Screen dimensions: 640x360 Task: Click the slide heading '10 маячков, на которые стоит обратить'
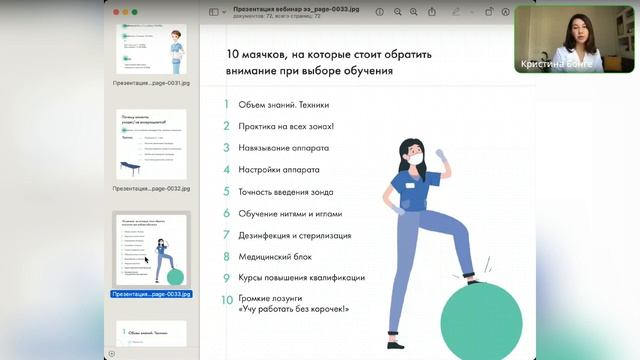coord(329,54)
